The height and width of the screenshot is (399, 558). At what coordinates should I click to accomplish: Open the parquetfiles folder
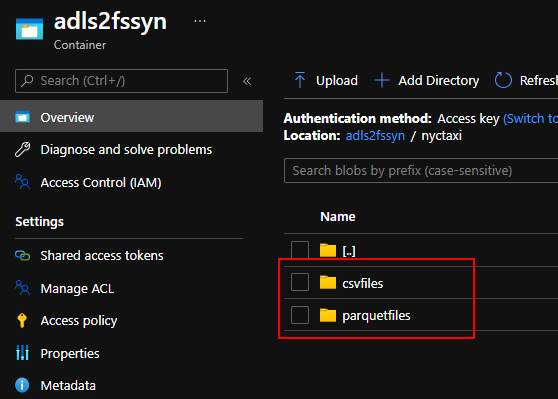point(376,315)
